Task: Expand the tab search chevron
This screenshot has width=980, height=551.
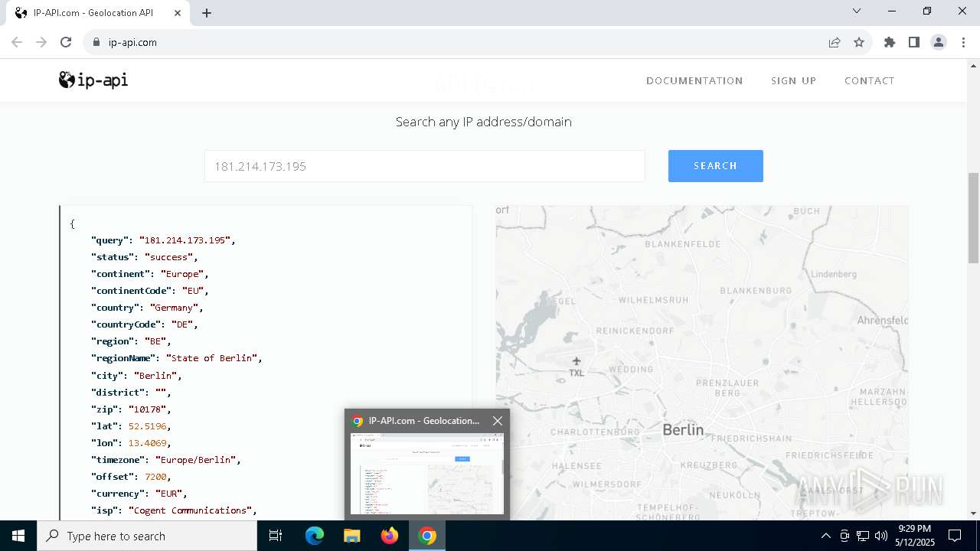Action: pyautogui.click(x=857, y=11)
